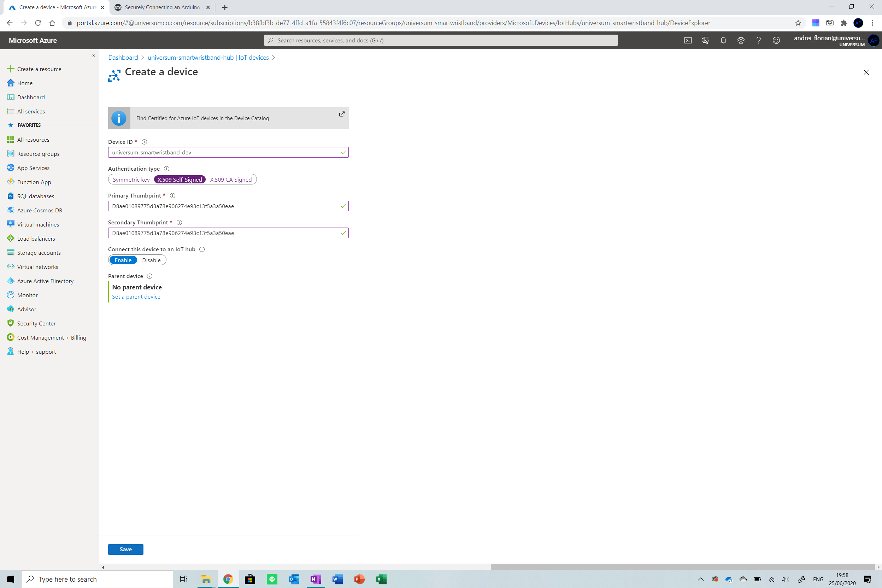The image size is (882, 588).
Task: Collapse the left sidebar menu
Action: click(x=93, y=55)
